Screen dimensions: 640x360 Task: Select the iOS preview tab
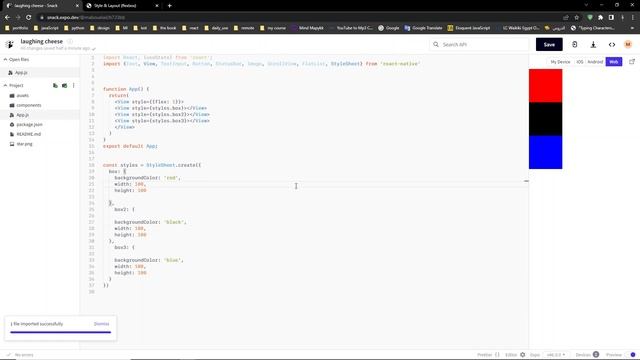[580, 62]
